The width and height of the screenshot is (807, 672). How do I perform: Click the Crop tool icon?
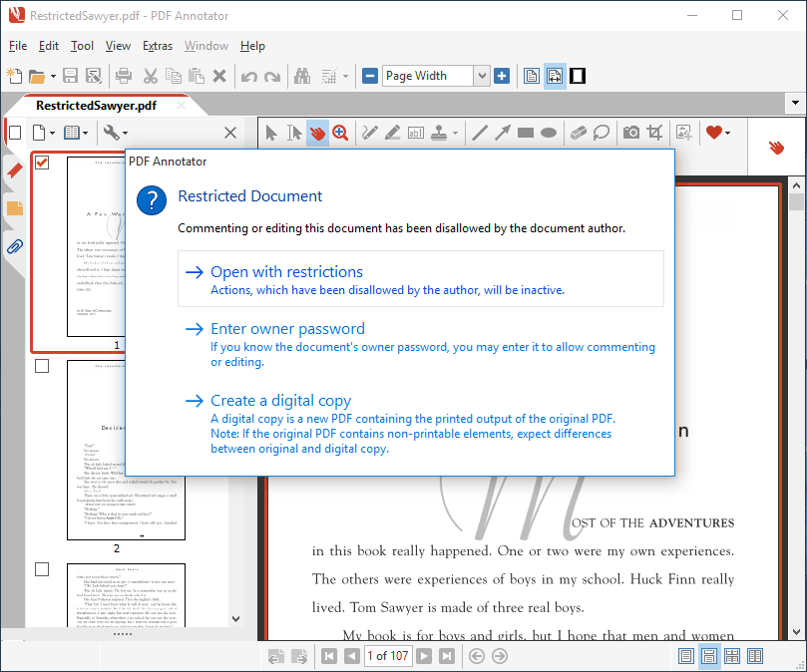[x=654, y=133]
